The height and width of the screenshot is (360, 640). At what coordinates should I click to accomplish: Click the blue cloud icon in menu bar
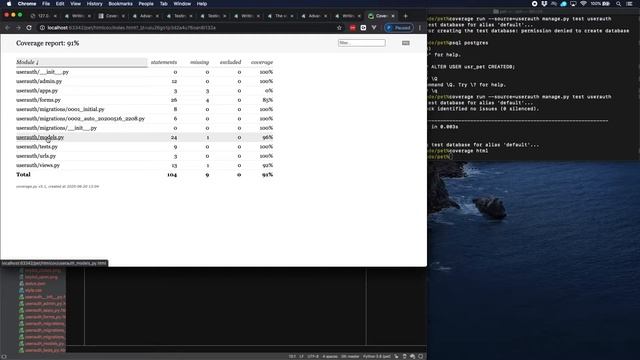pos(563,4)
